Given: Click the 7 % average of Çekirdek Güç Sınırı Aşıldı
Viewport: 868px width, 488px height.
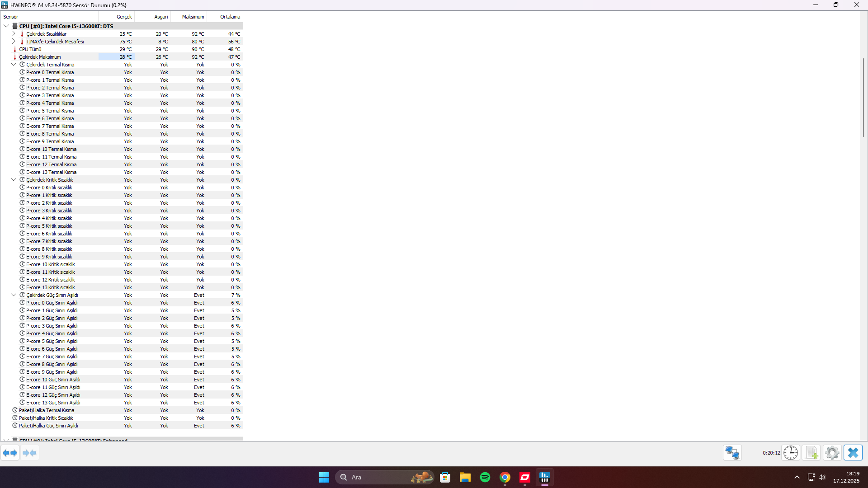Looking at the screenshot, I should 236,295.
